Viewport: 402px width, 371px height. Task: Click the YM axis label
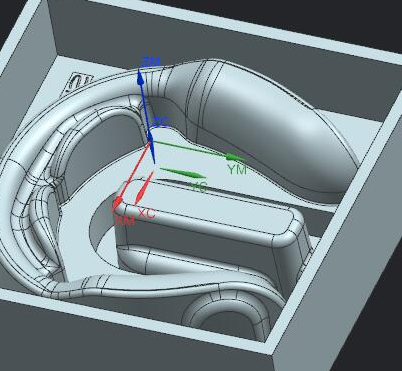click(237, 170)
